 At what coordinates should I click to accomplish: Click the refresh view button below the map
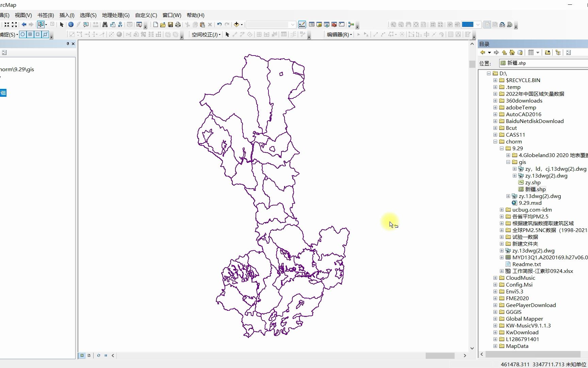[x=99, y=355]
